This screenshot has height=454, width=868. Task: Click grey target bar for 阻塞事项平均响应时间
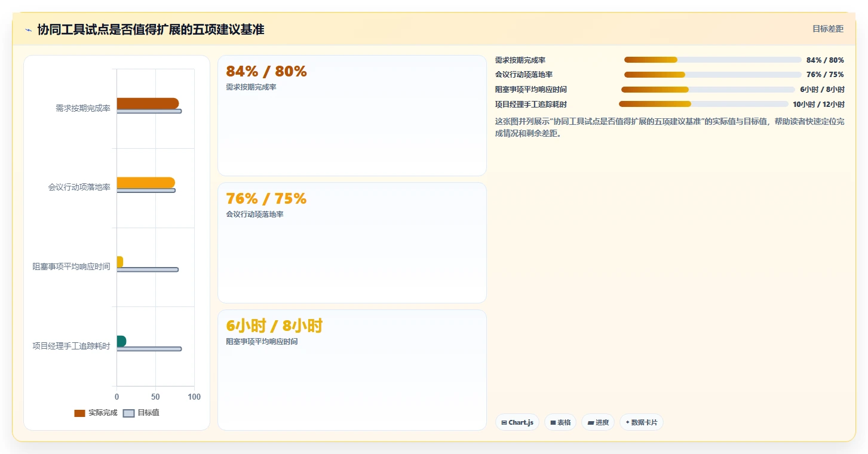click(148, 269)
